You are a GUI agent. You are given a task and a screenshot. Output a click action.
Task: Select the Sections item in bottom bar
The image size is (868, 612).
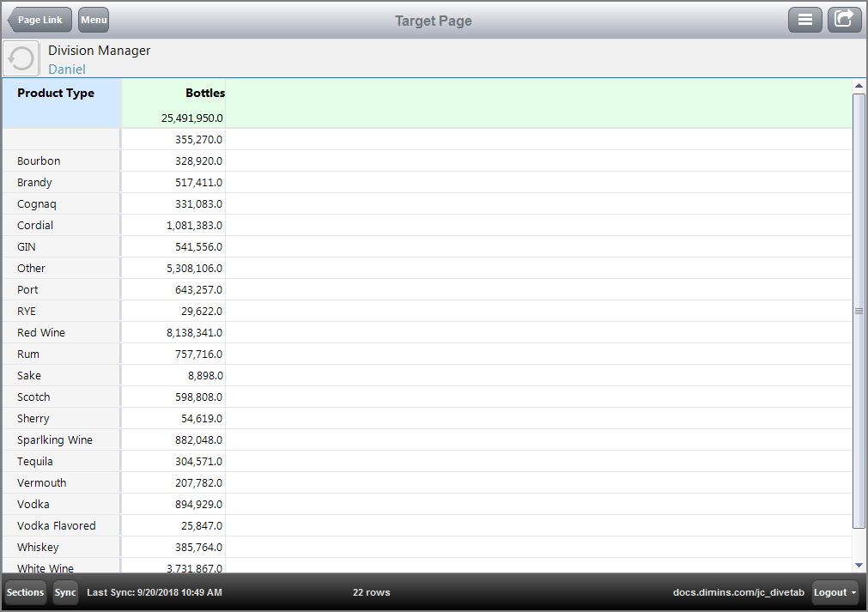pyautogui.click(x=24, y=592)
